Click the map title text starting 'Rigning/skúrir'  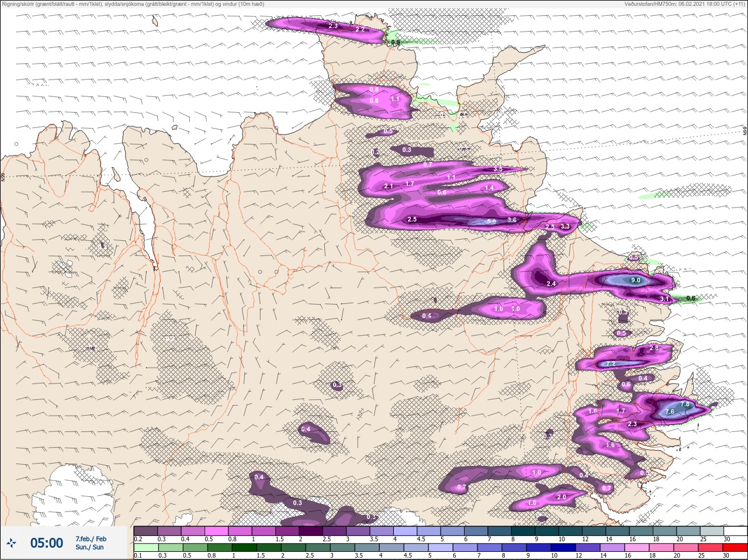(133, 4)
